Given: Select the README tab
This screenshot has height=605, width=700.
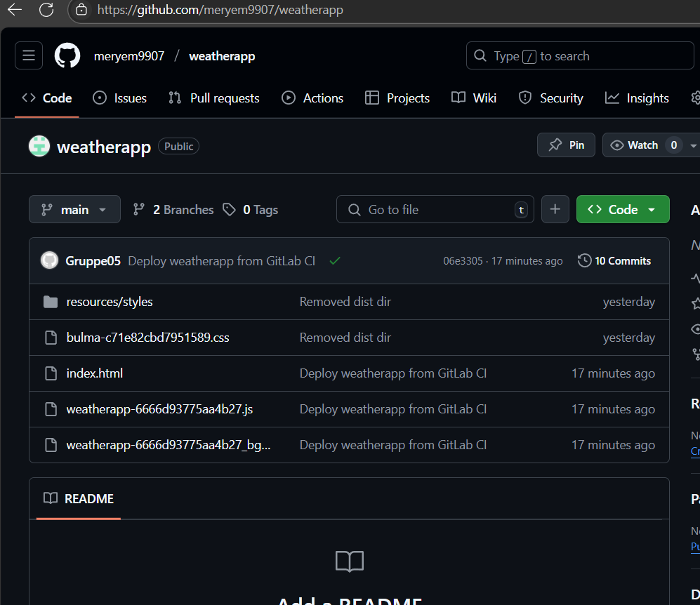Looking at the screenshot, I should pos(79,499).
